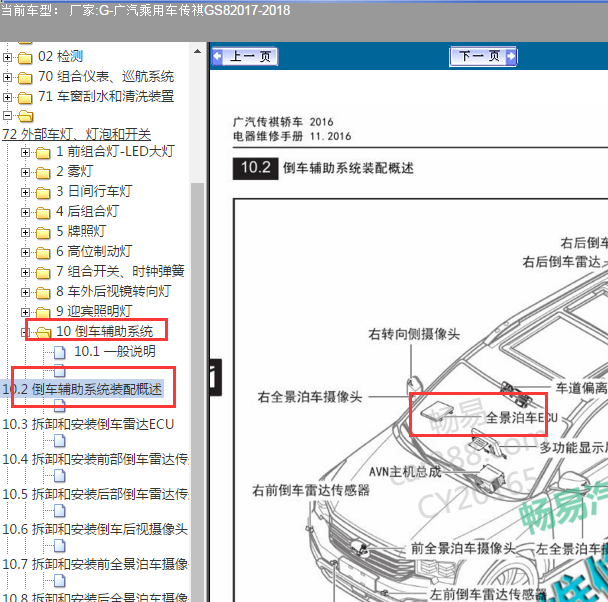The height and width of the screenshot is (602, 608).
Task: Click document icon of 10.1 一般说明
Action: [x=60, y=352]
